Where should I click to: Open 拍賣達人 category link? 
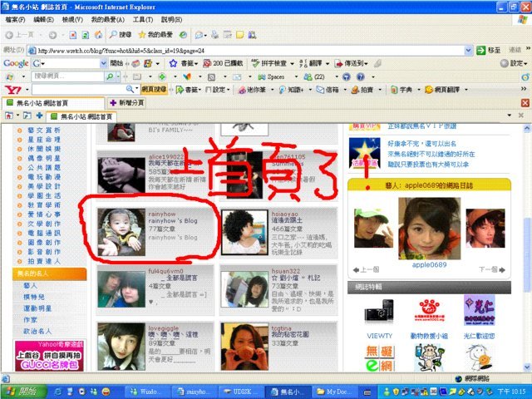tap(44, 261)
